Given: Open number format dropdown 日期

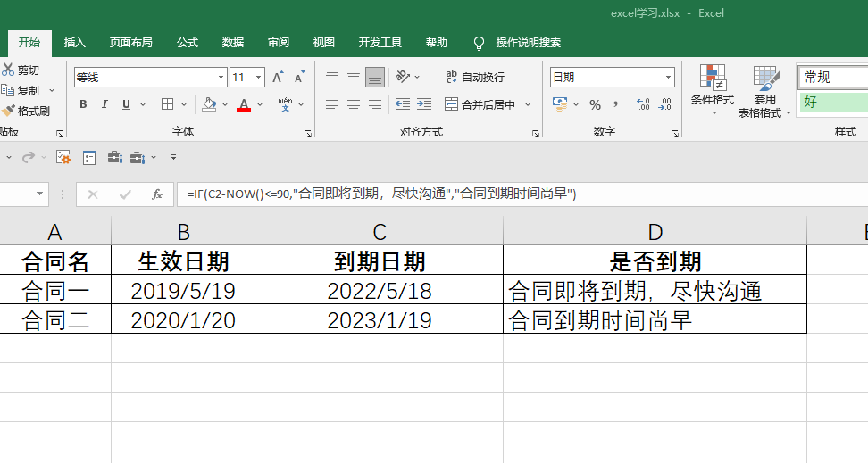Looking at the screenshot, I should tap(669, 77).
